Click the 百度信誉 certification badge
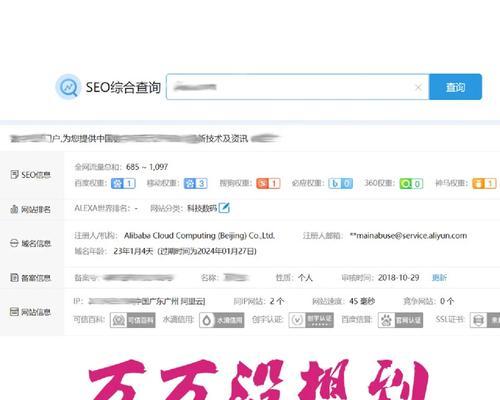The width and height of the screenshot is (500, 400). [x=400, y=320]
